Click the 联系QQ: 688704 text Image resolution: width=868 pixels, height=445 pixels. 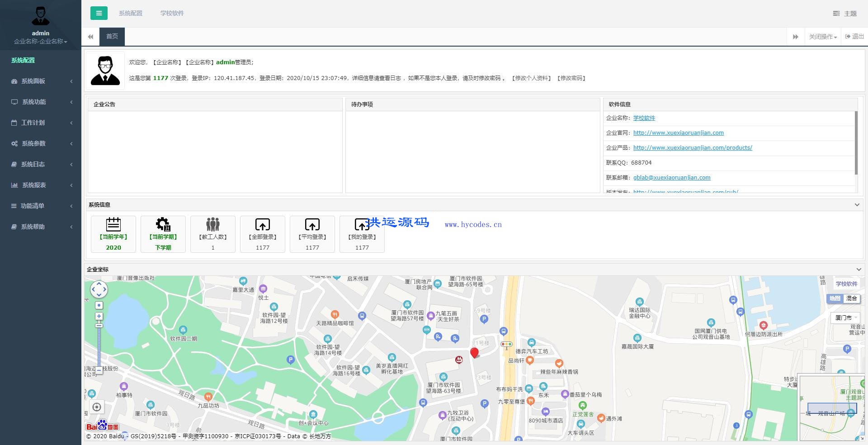pyautogui.click(x=629, y=163)
